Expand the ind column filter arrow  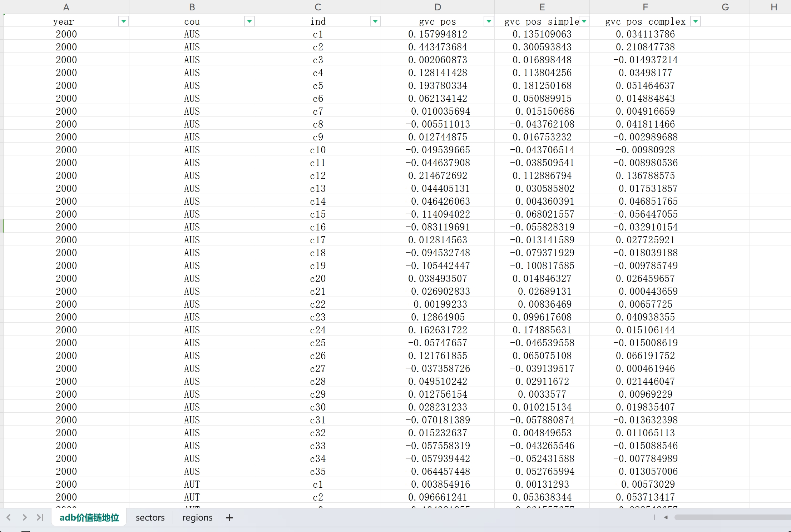click(x=375, y=21)
